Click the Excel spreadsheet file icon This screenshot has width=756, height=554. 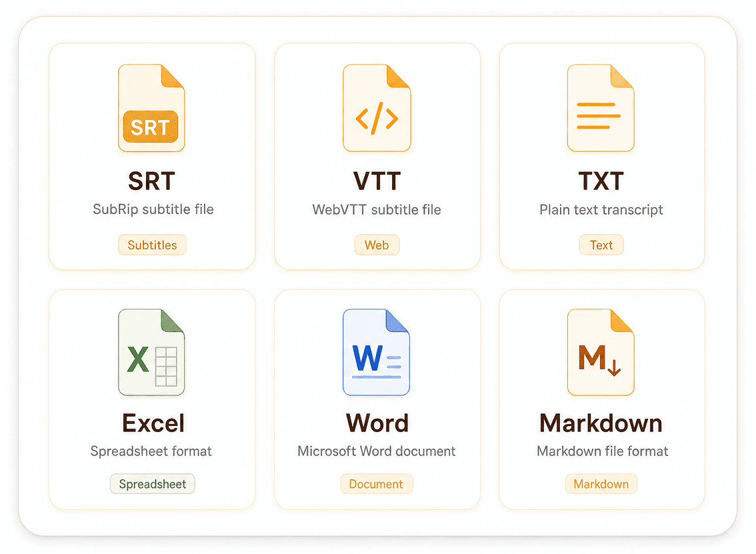pyautogui.click(x=151, y=353)
